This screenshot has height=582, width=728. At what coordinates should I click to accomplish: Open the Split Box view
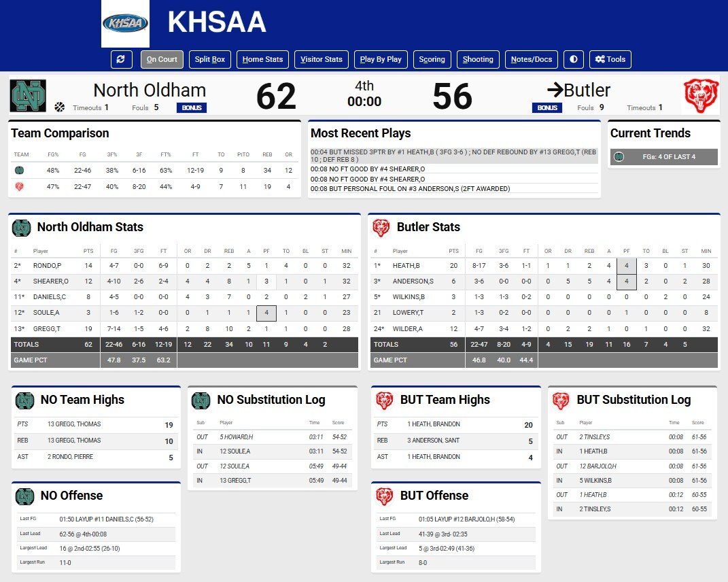click(210, 59)
